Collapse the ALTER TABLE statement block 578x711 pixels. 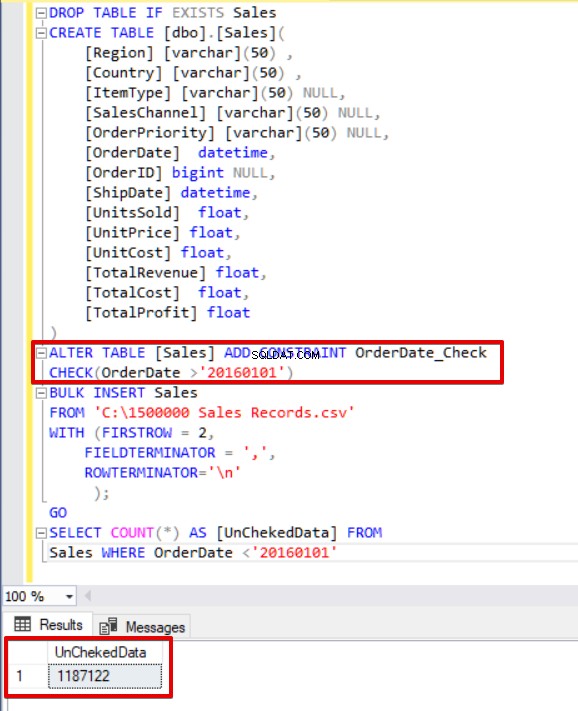point(41,353)
